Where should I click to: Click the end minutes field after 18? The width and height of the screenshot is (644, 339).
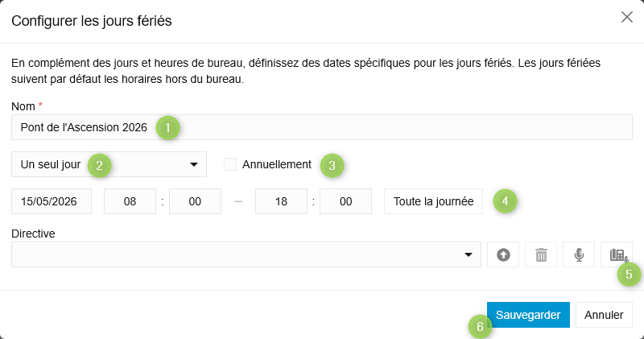(345, 201)
